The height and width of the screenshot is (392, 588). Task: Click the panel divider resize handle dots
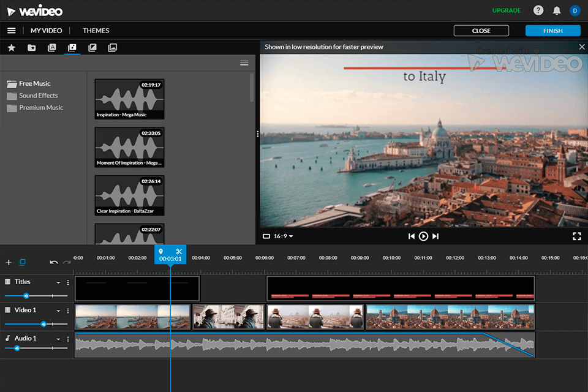point(258,134)
